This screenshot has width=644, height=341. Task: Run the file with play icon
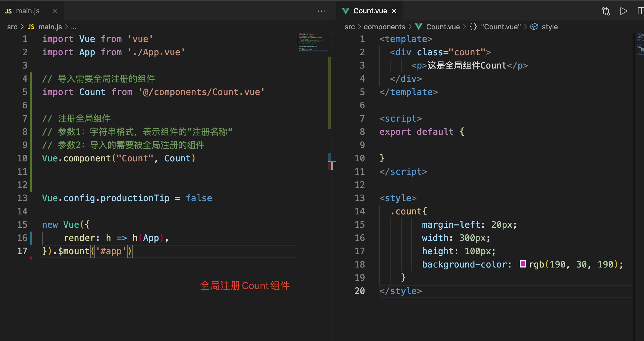(x=623, y=11)
